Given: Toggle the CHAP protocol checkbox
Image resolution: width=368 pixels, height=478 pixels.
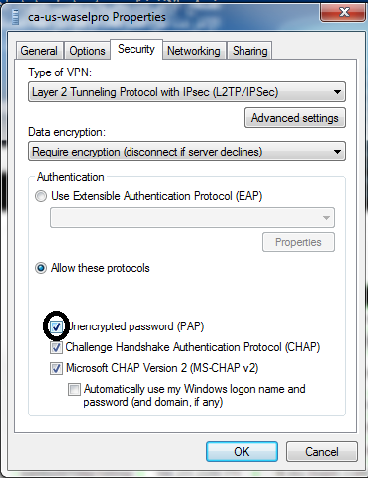Looking at the screenshot, I should 56,347.
